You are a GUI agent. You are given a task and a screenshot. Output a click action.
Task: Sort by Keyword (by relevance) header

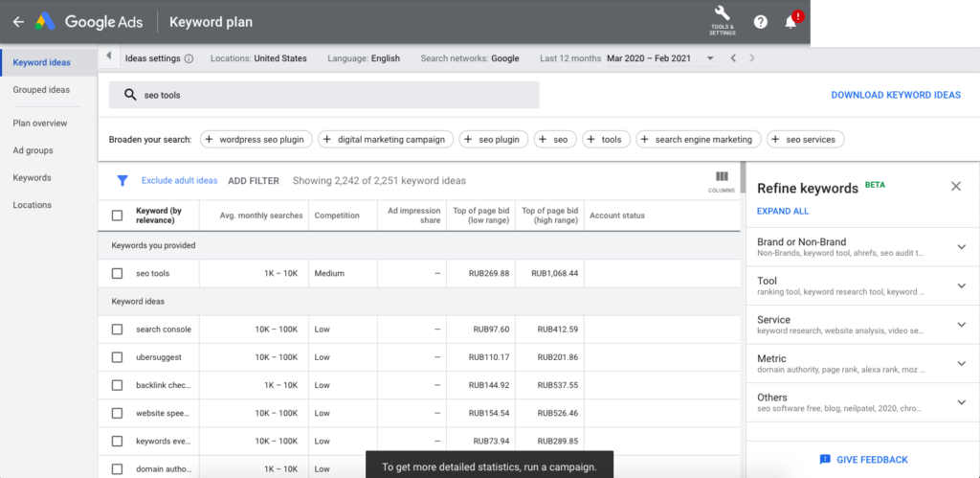159,216
